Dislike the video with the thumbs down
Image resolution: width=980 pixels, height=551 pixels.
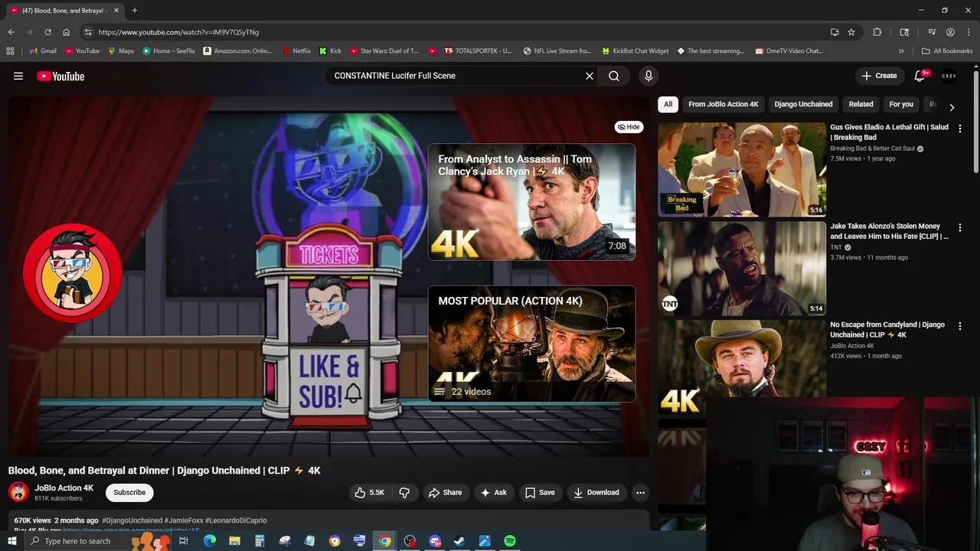click(x=404, y=492)
